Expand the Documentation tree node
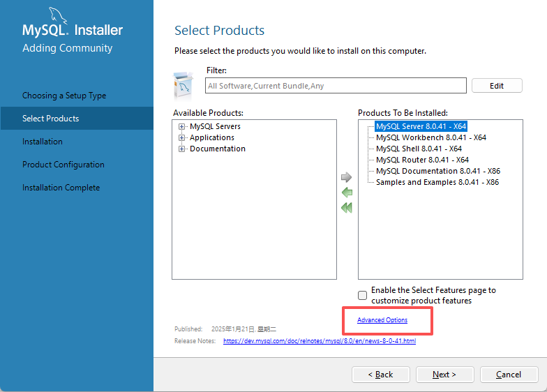The height and width of the screenshot is (392, 547). [x=182, y=149]
